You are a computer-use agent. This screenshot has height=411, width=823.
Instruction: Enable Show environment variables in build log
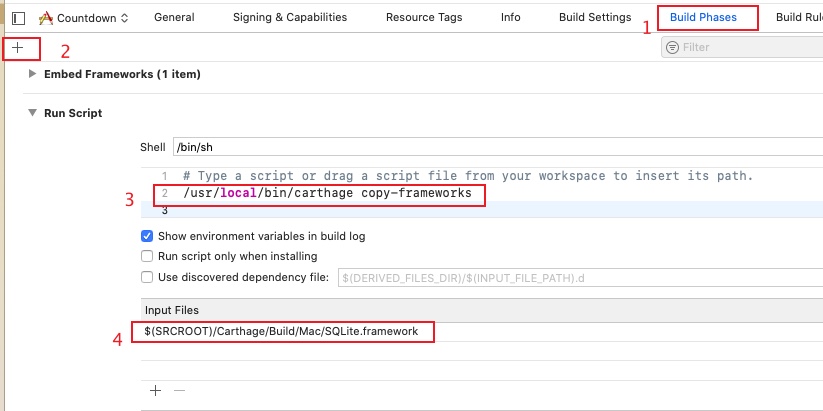[x=148, y=236]
